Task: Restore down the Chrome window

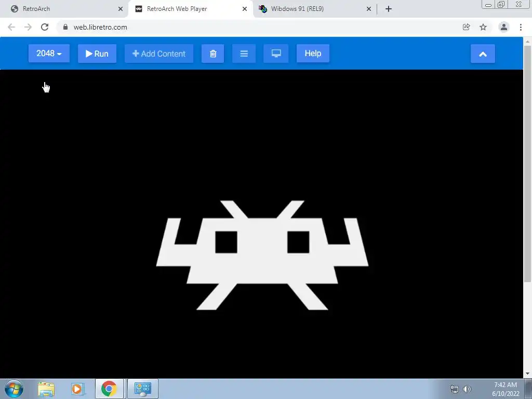Action: [x=501, y=4]
